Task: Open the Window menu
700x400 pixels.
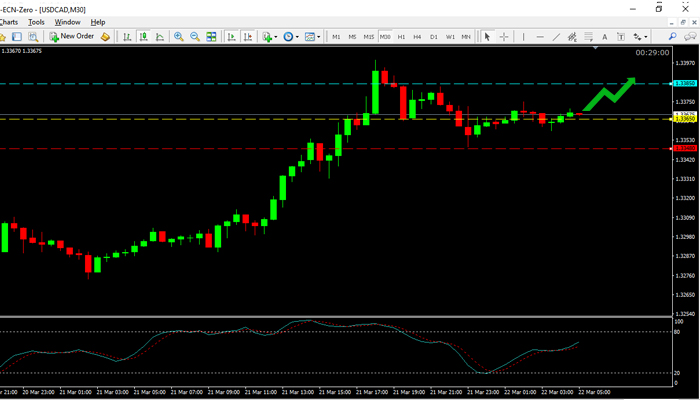Action: pyautogui.click(x=67, y=22)
